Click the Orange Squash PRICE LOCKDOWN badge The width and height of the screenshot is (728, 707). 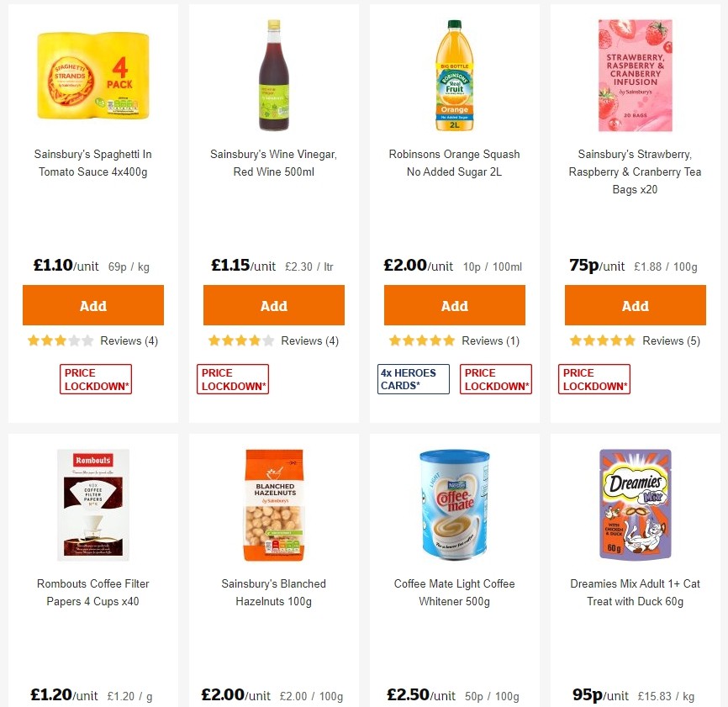pyautogui.click(x=495, y=378)
